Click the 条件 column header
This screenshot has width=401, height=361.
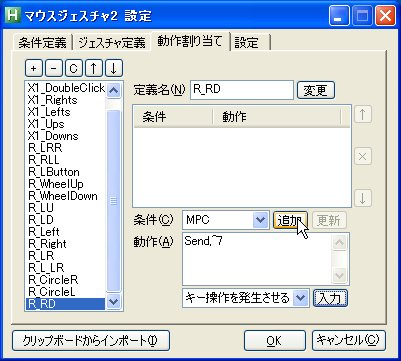[x=173, y=117]
